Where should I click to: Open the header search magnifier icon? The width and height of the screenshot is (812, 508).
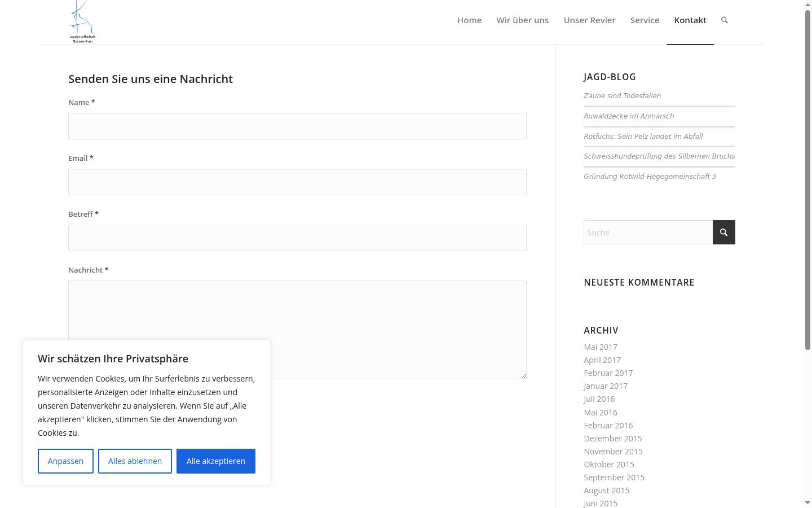(x=725, y=20)
